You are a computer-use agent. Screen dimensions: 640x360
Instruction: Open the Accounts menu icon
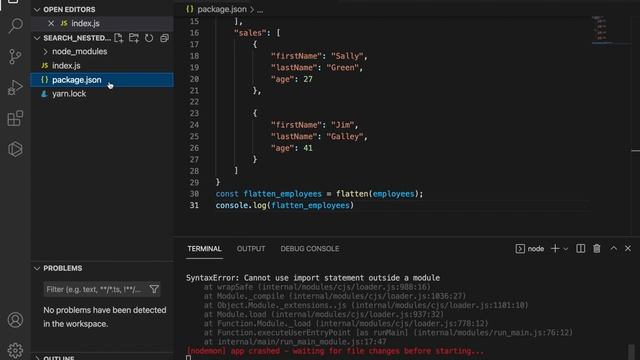point(15,320)
